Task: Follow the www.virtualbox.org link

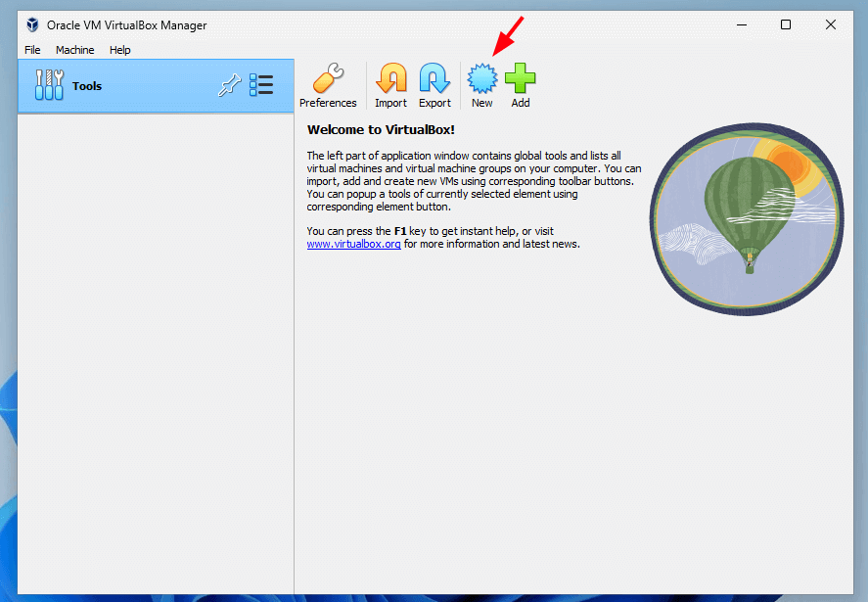Action: [x=353, y=244]
